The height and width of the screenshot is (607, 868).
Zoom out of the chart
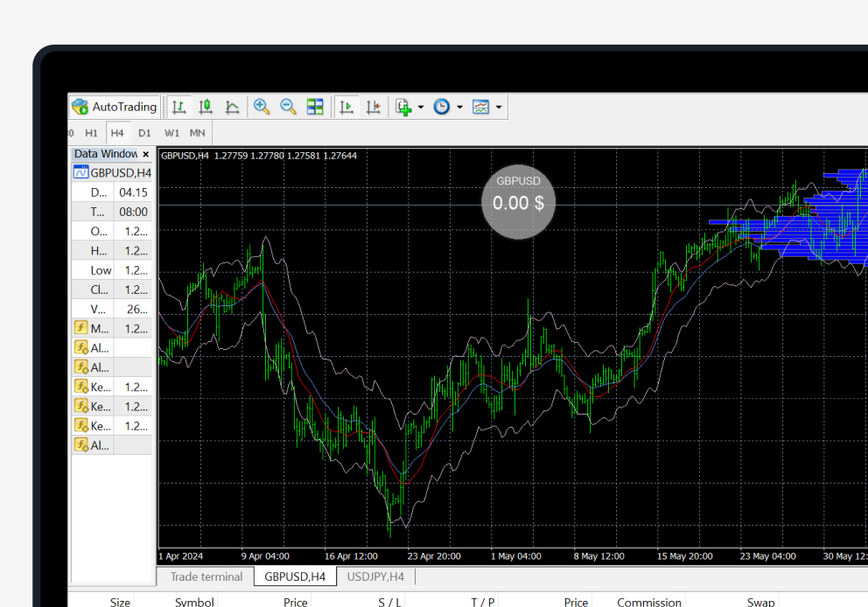(x=287, y=107)
